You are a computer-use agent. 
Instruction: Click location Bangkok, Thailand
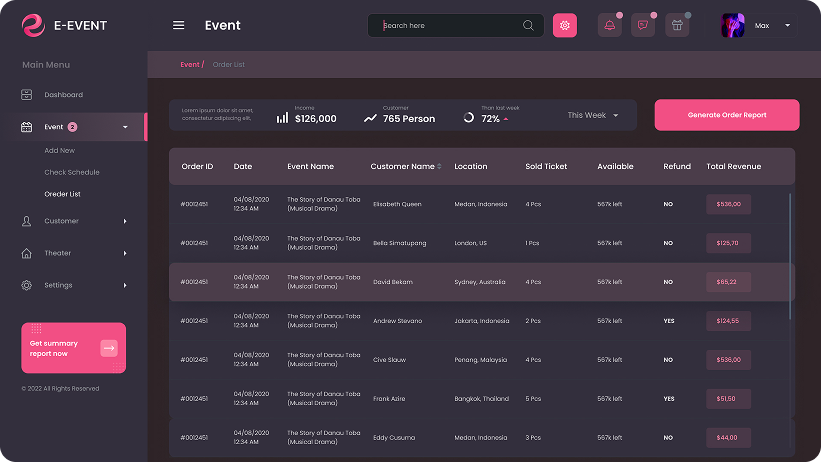[x=481, y=399]
